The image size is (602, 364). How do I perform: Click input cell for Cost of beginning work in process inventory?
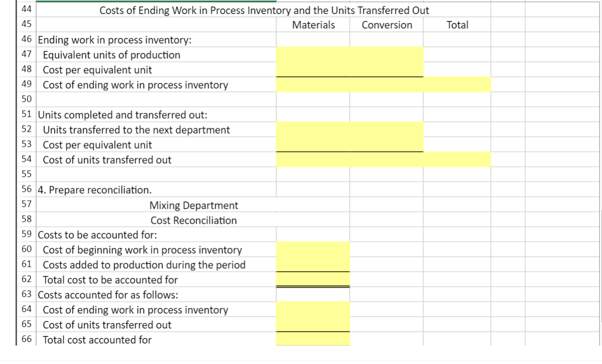[313, 250]
